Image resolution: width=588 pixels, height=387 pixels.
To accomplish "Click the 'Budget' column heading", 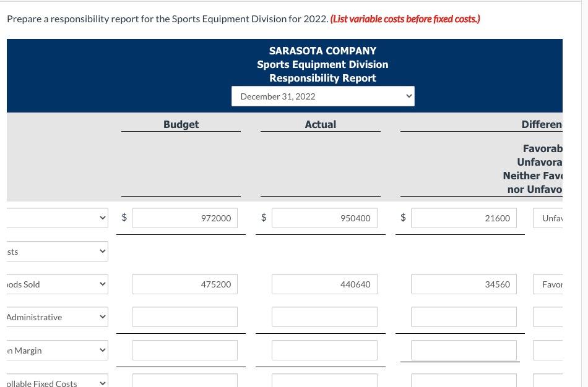I will [181, 124].
